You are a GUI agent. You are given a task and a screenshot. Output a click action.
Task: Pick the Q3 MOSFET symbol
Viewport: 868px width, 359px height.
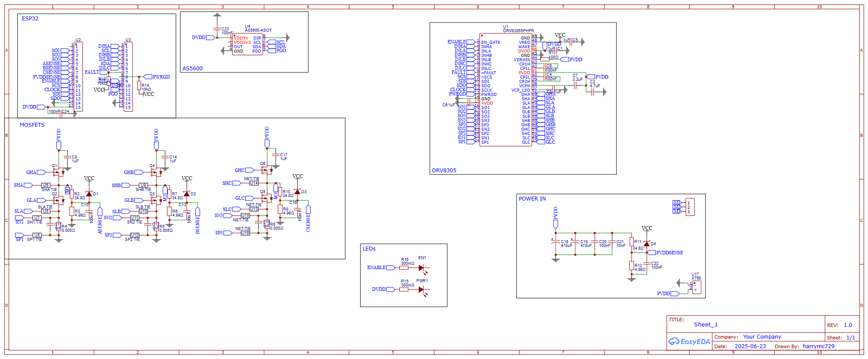click(x=157, y=201)
